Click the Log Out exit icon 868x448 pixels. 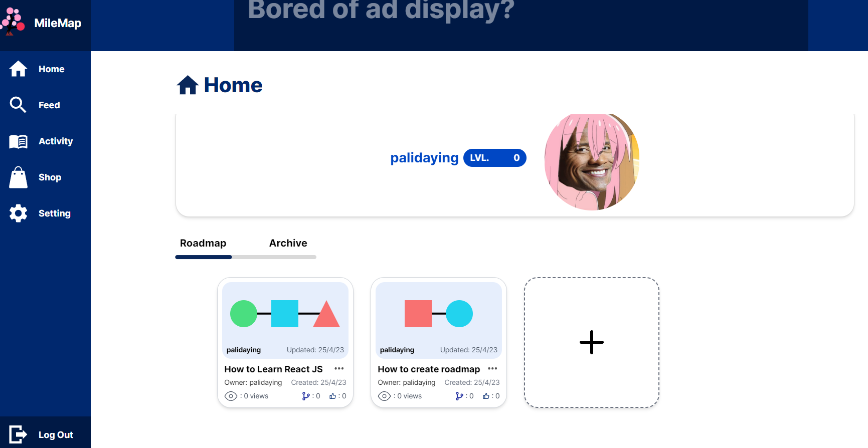pos(18,434)
